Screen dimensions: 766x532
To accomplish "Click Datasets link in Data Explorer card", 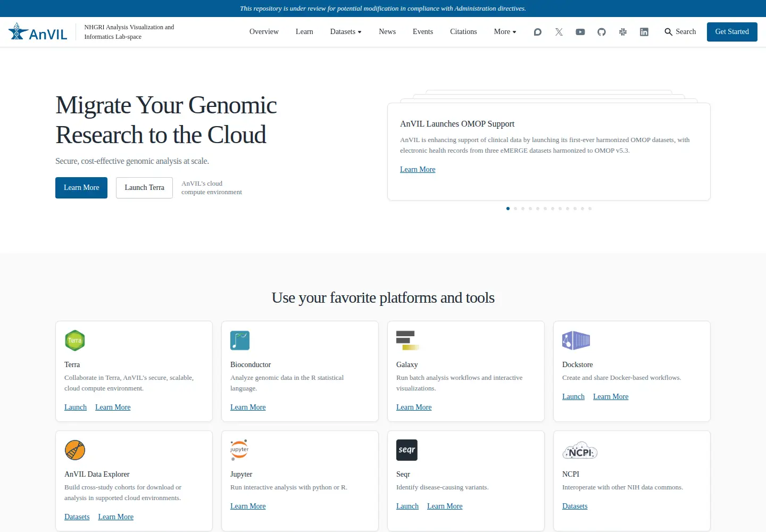I will [x=77, y=517].
